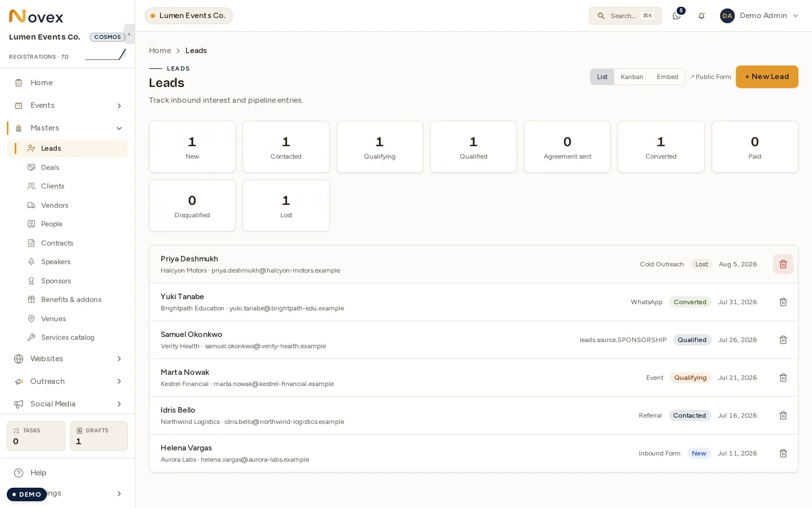Viewport: 812px width, 508px height.
Task: Click the Converted status tag on Yuki Tanabe
Action: [690, 302]
